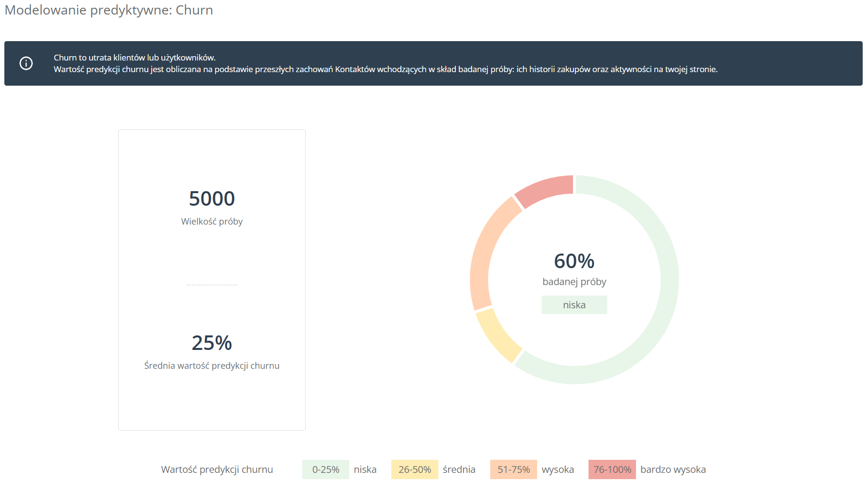Click the 'niska' badge inside the donut
868x499 pixels.
[x=574, y=305]
